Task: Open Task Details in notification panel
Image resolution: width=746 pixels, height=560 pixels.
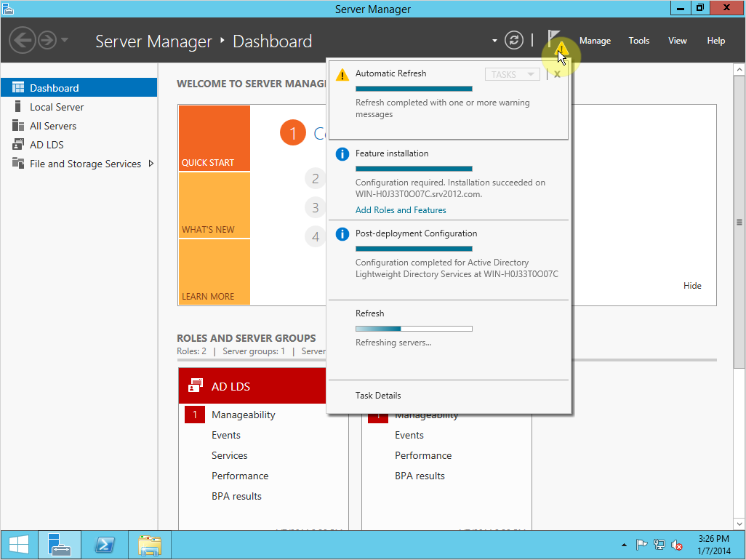Action: click(378, 396)
